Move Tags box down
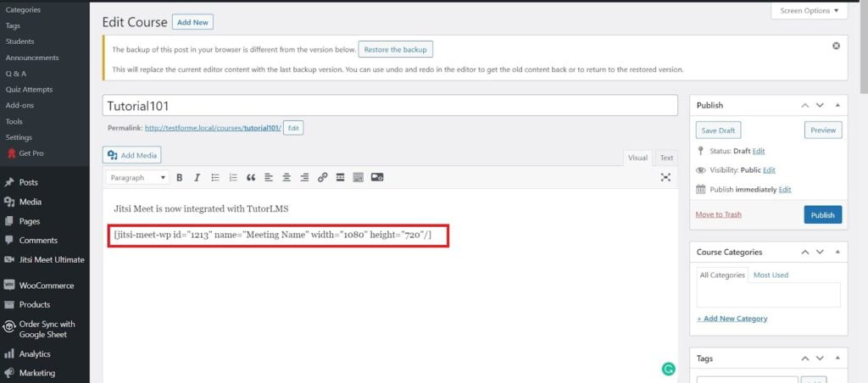This screenshot has width=868, height=383. 820,358
